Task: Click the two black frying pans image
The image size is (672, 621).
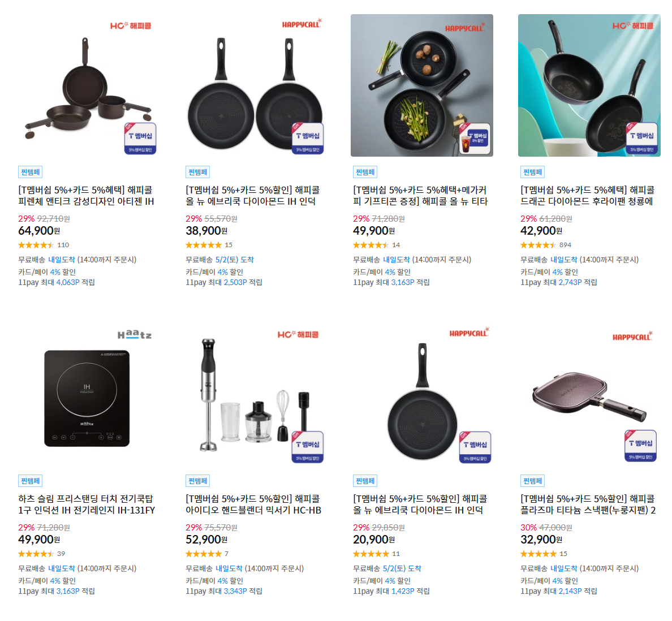Action: (255, 85)
